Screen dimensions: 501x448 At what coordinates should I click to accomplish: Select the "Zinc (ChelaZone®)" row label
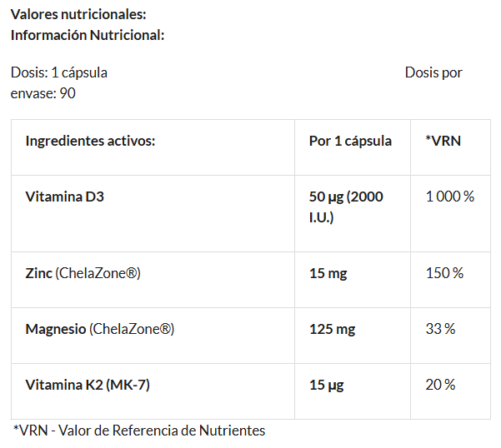pyautogui.click(x=83, y=273)
